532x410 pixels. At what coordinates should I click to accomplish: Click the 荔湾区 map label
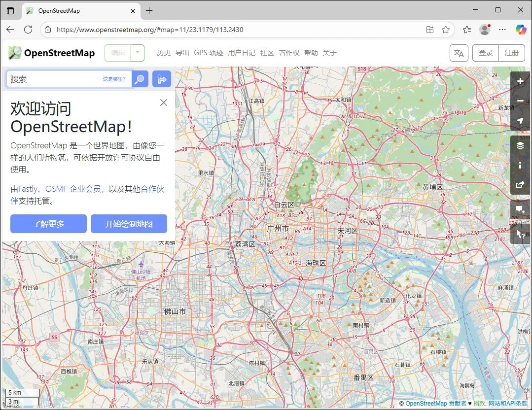245,244
